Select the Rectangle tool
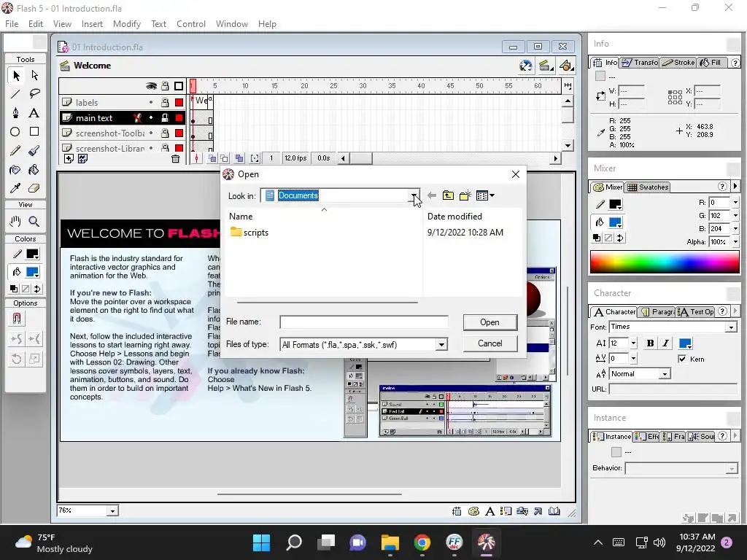Viewport: 747px width, 560px height. (34, 132)
